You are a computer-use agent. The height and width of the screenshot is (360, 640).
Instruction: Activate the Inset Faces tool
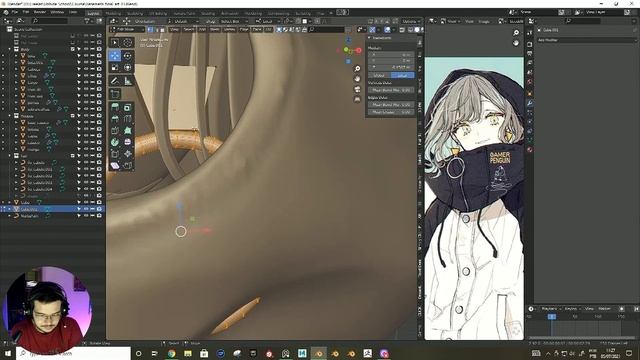coord(128,108)
